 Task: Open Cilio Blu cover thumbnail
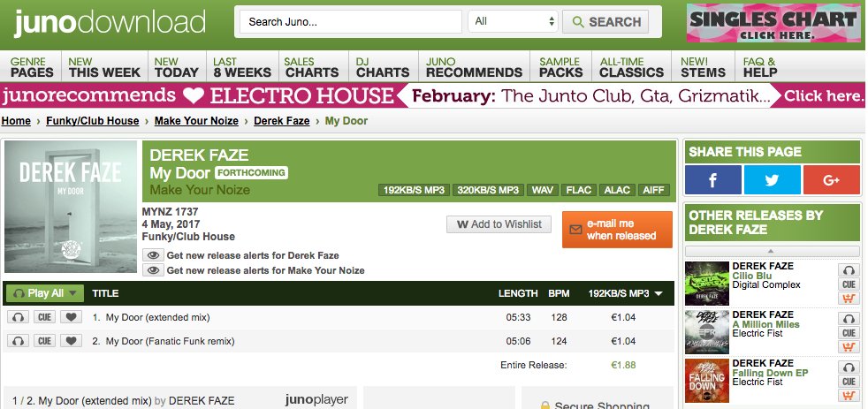coord(707,284)
